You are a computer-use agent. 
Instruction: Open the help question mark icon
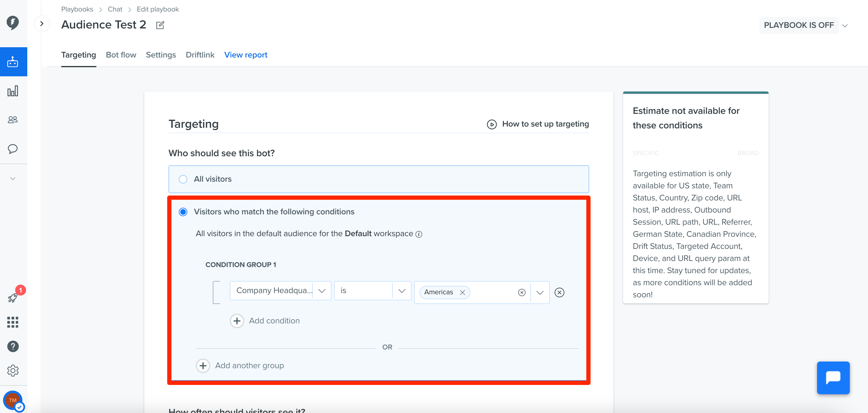(13, 346)
